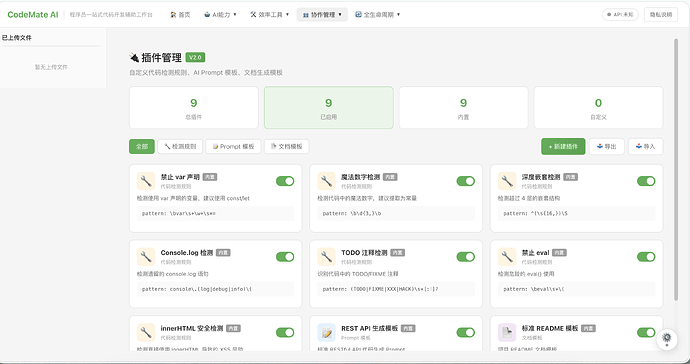The image size is (690, 364).
Task: Disable the 深度嵌套检测 plugin toggle
Action: [x=646, y=181]
